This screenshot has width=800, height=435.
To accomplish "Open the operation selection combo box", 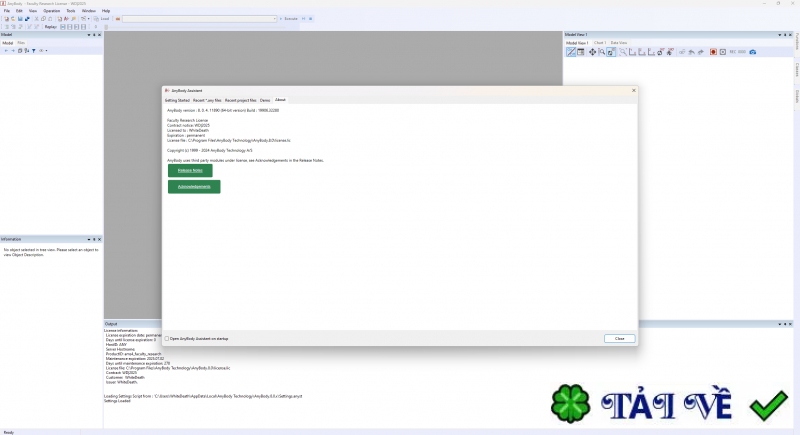I will click(x=199, y=19).
